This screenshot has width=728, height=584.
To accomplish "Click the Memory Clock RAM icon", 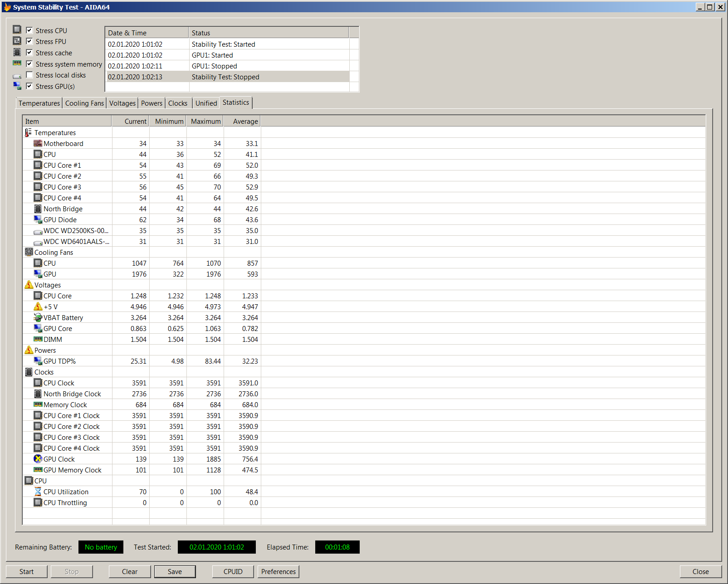I will coord(38,404).
